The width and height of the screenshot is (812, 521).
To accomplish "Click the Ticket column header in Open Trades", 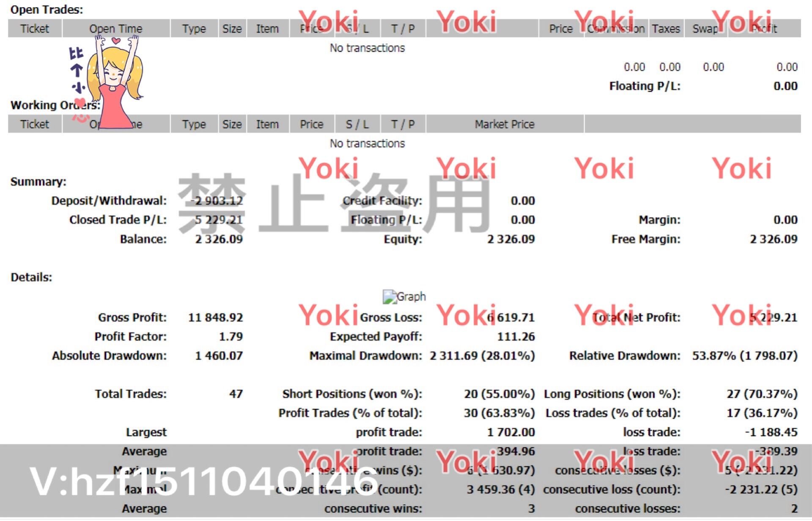I will [x=35, y=29].
